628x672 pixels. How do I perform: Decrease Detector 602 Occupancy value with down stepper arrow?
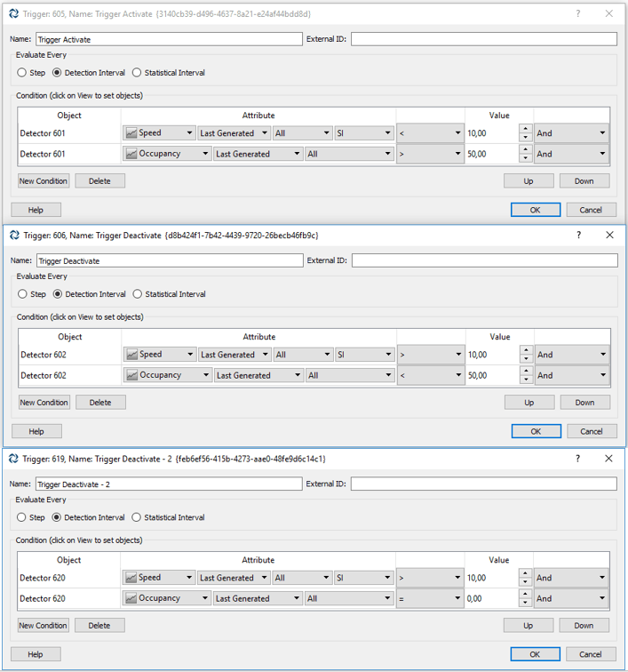coord(527,380)
